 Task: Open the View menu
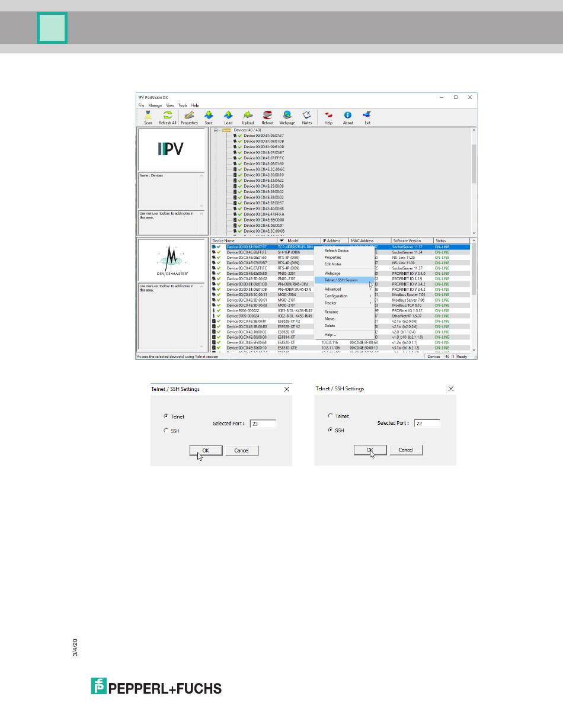pos(169,105)
